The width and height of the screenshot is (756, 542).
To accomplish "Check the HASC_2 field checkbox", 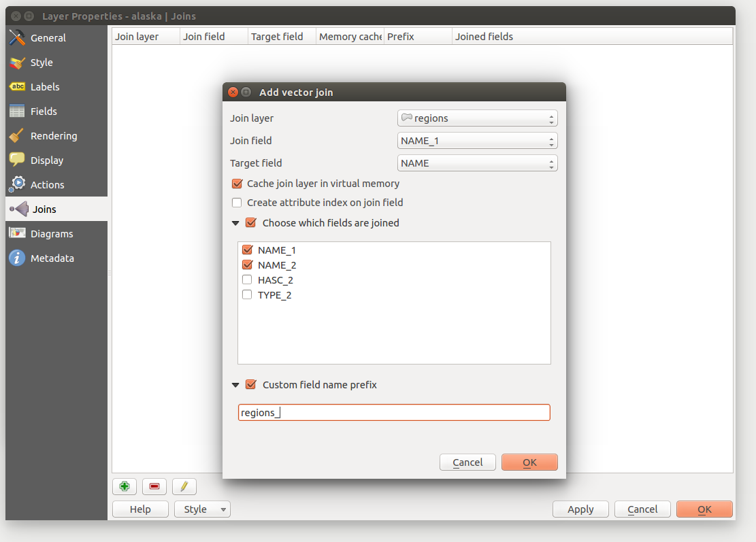I will pyautogui.click(x=248, y=280).
